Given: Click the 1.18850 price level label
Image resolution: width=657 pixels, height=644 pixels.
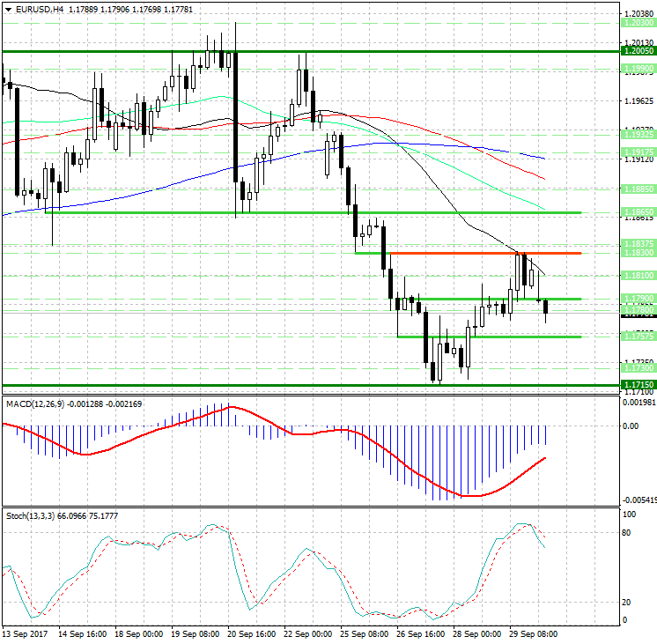Looking at the screenshot, I should [x=639, y=189].
